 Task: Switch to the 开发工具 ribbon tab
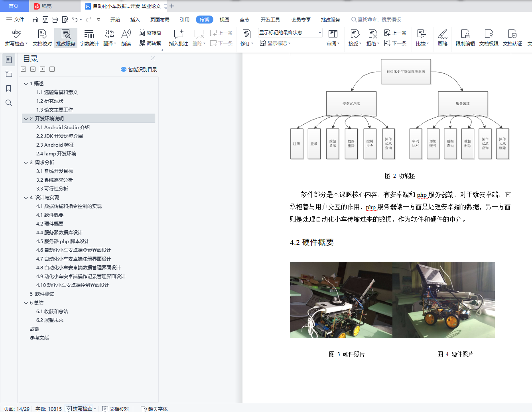(x=270, y=20)
